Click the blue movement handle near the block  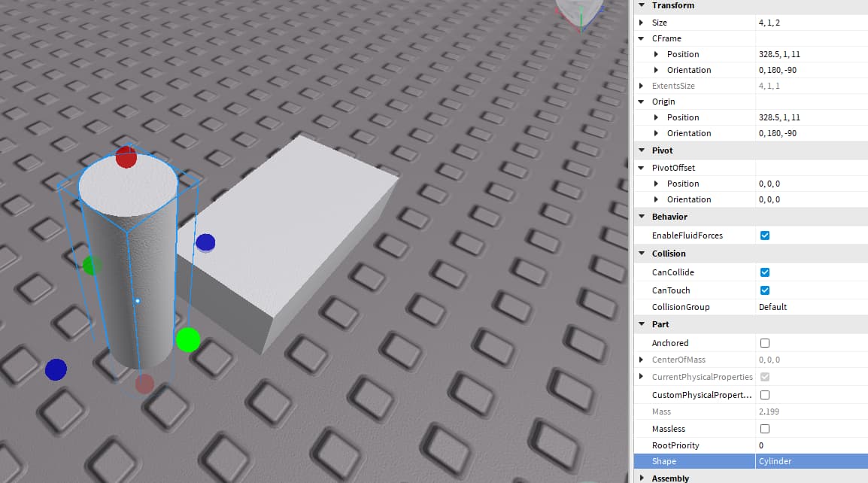(205, 242)
